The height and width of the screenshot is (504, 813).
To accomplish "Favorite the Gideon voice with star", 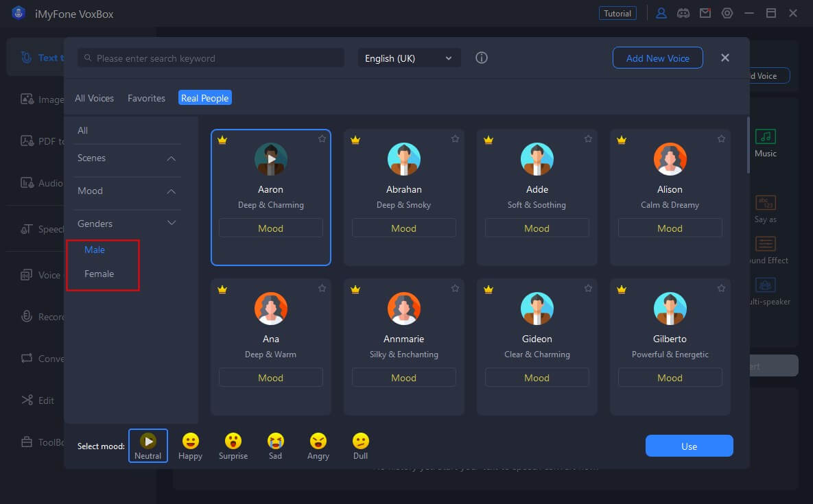I will point(588,289).
